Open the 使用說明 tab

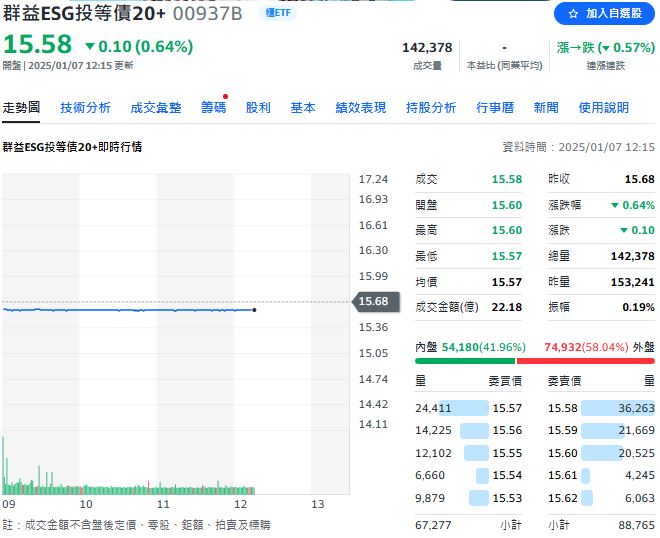coord(604,108)
